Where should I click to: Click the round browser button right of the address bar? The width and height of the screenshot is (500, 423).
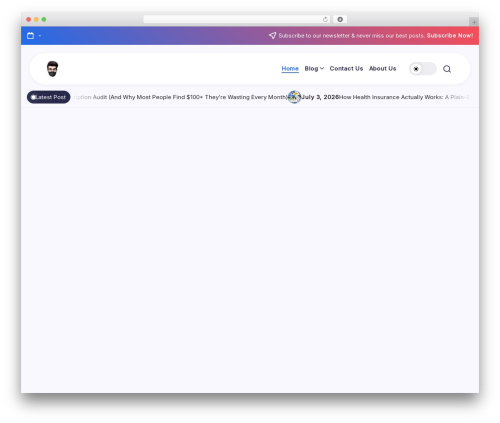(340, 19)
